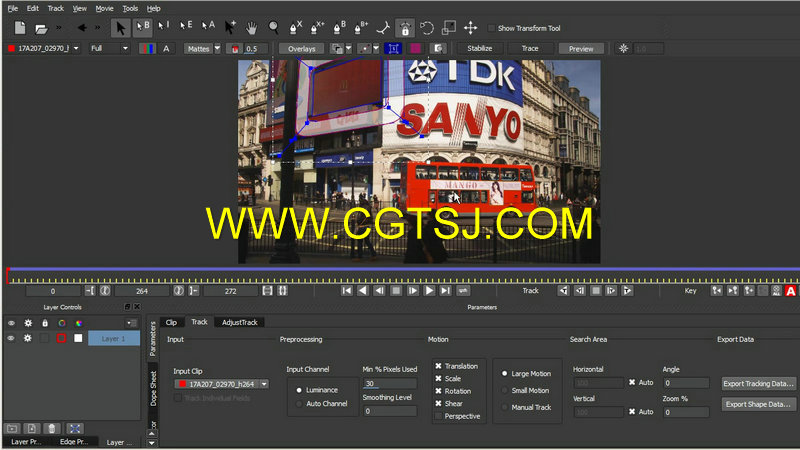Select the Pick arrow tool
The height and width of the screenshot is (450, 800).
120,28
